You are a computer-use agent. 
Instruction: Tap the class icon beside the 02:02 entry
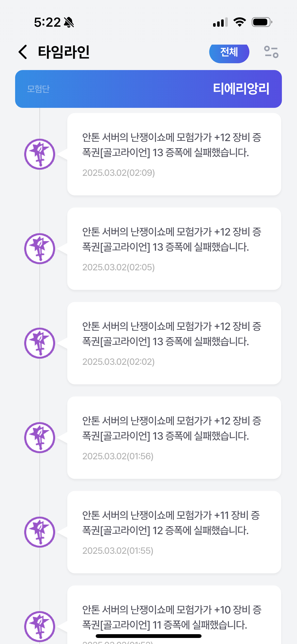[40, 343]
